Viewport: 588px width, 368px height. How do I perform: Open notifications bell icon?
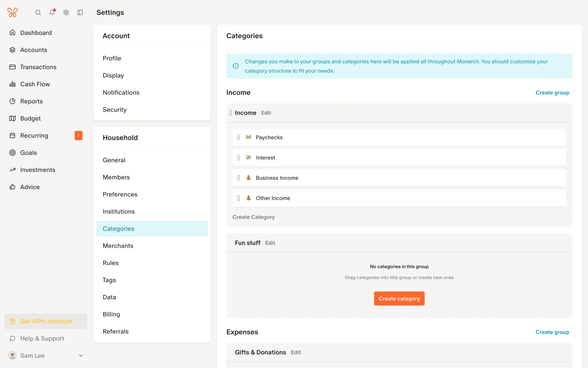pyautogui.click(x=52, y=13)
